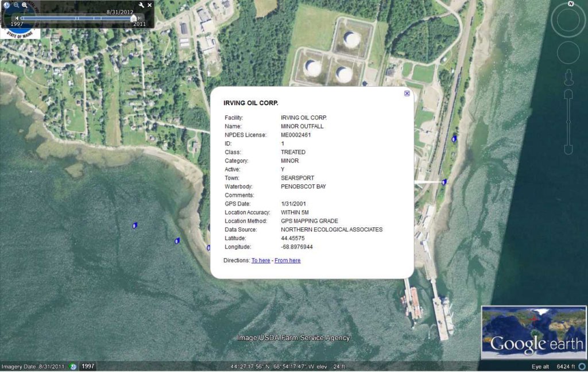Click the 'PENOBSCOT BAY' waterbody value
This screenshot has height=372, width=588.
pyautogui.click(x=303, y=187)
